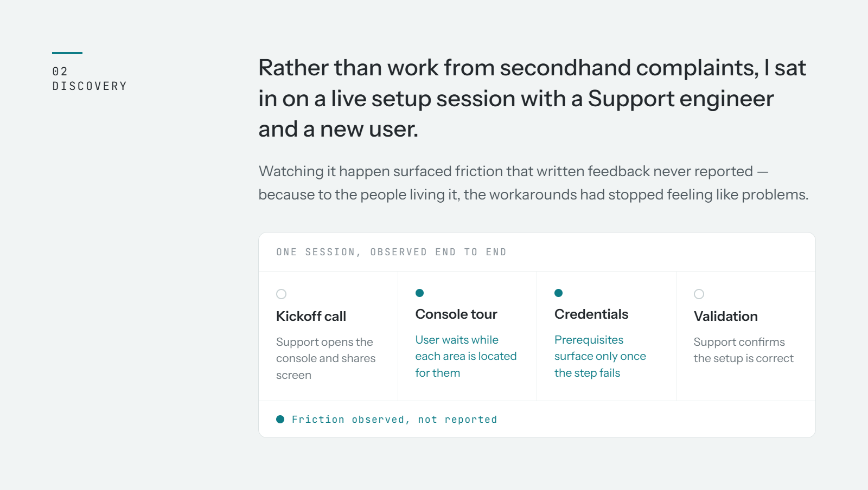Screen dimensions: 868x490
Task: Click 'Support opens the console and shares screen'
Action: click(325, 358)
